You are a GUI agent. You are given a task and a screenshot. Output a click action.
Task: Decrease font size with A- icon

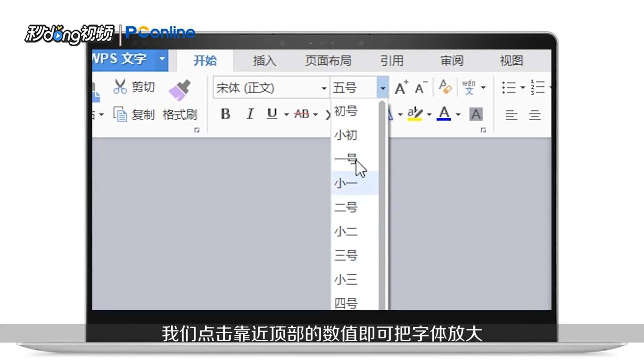click(x=421, y=88)
